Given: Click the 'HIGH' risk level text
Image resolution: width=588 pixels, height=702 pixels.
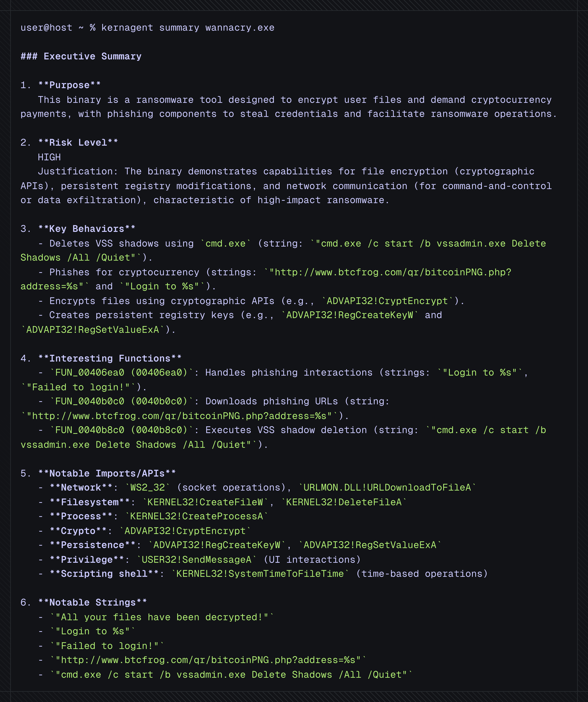Looking at the screenshot, I should (x=49, y=157).
